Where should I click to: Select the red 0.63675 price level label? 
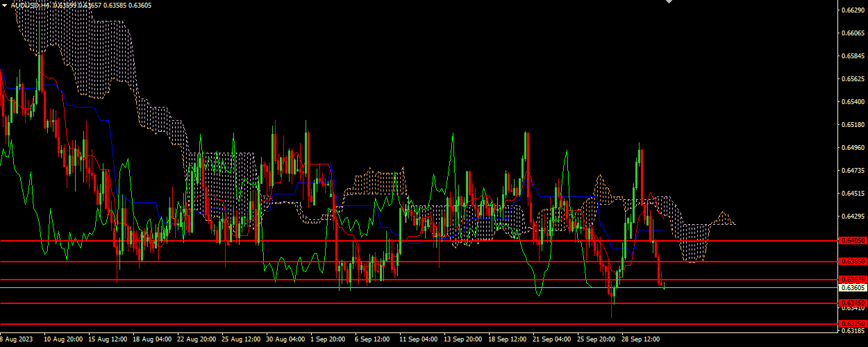click(852, 279)
